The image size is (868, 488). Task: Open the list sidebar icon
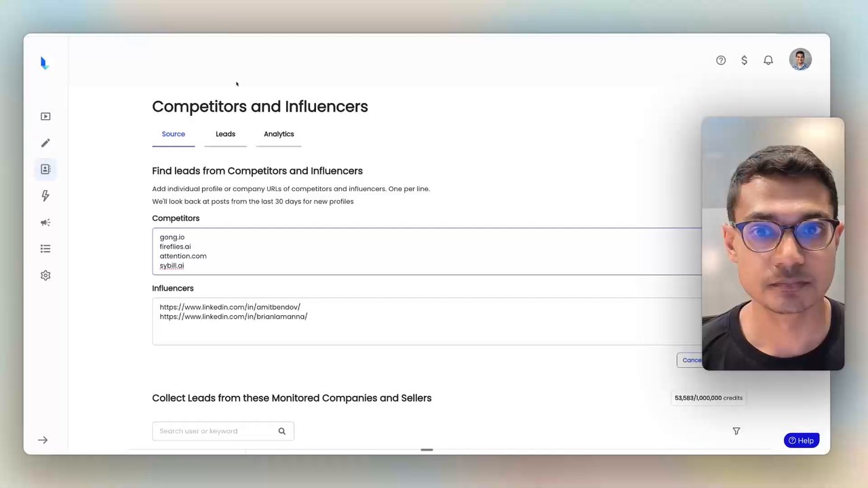tap(45, 249)
